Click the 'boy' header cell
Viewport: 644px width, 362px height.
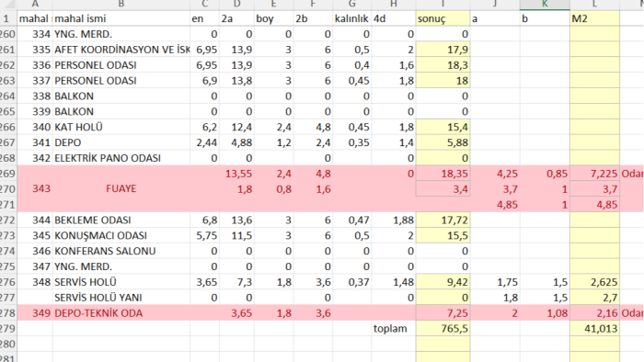tap(273, 18)
